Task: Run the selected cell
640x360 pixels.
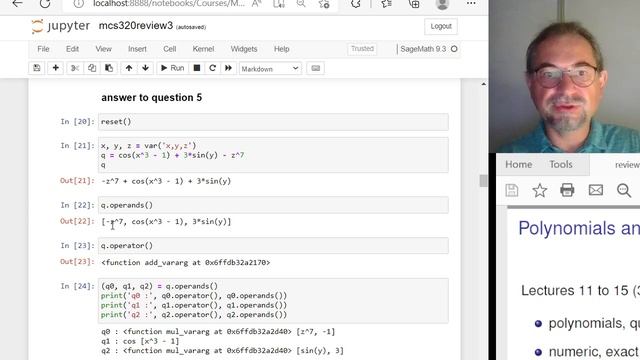Action: [172, 68]
